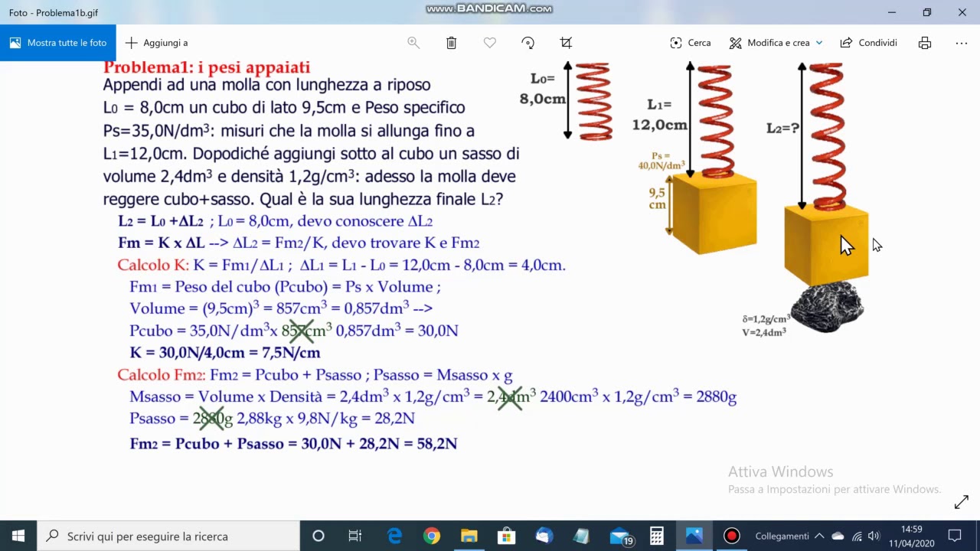The width and height of the screenshot is (980, 551).
Task: Select the crop tool icon
Action: [x=566, y=43]
